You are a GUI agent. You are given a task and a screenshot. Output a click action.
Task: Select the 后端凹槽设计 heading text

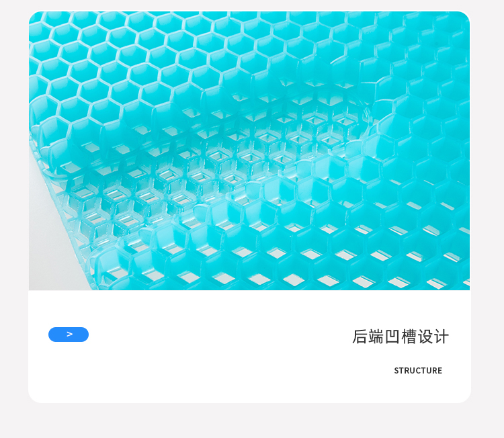401,337
